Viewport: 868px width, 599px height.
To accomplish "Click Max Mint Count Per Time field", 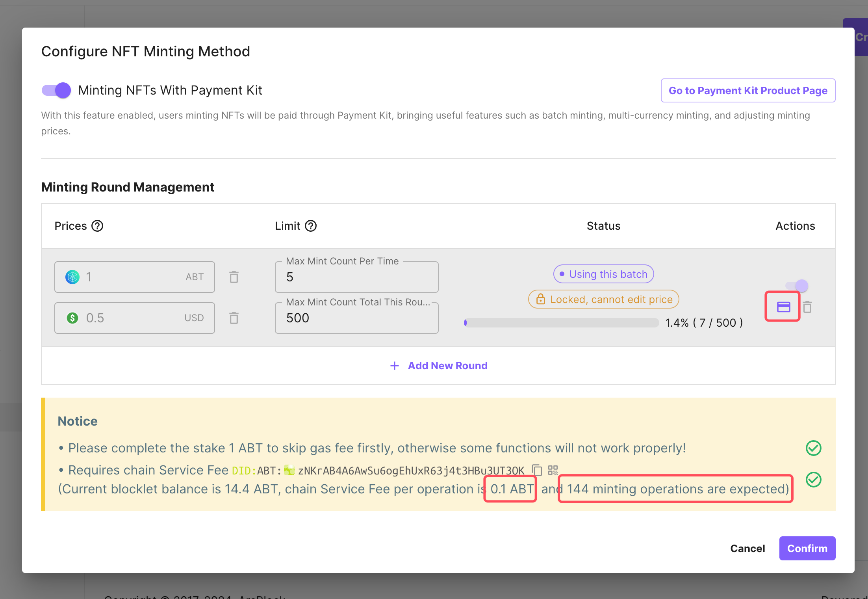I will pos(356,277).
